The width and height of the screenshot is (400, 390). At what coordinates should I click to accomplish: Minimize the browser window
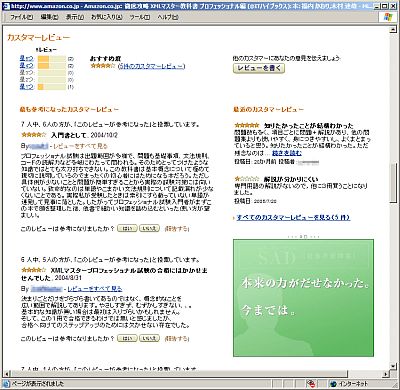(376, 6)
